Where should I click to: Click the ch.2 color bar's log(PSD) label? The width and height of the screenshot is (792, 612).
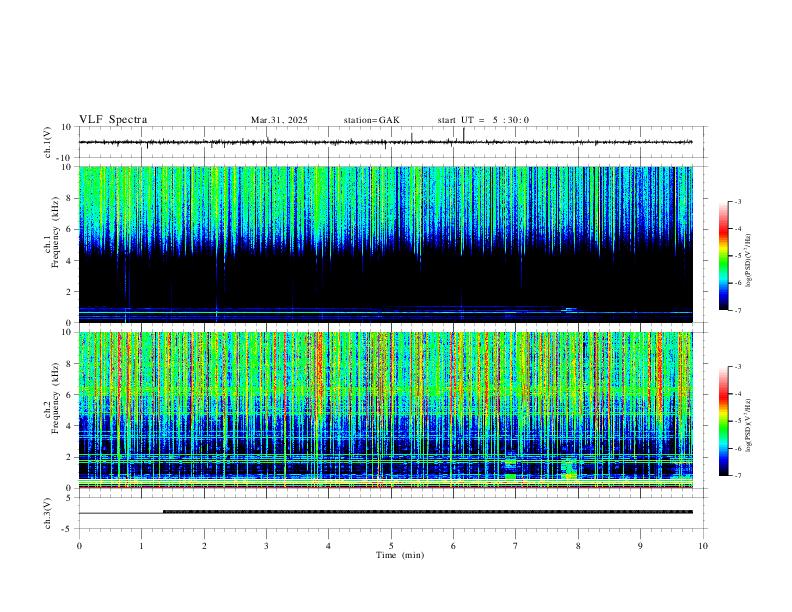tap(749, 425)
